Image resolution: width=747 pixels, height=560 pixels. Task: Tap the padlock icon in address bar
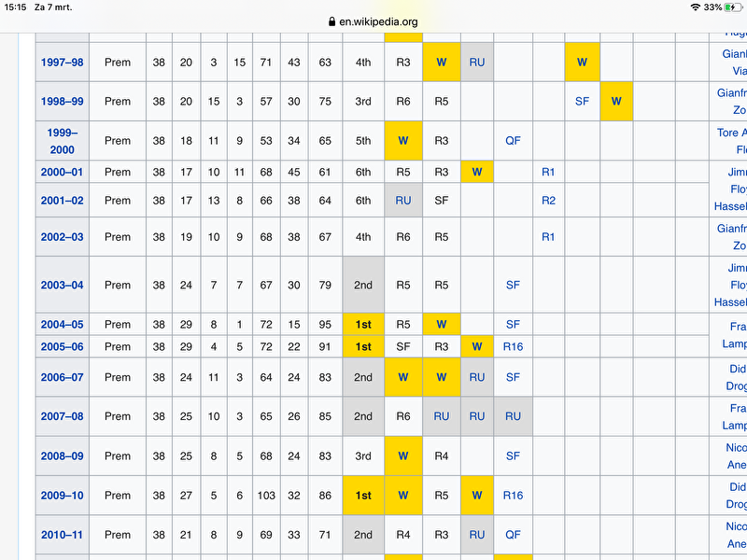331,21
